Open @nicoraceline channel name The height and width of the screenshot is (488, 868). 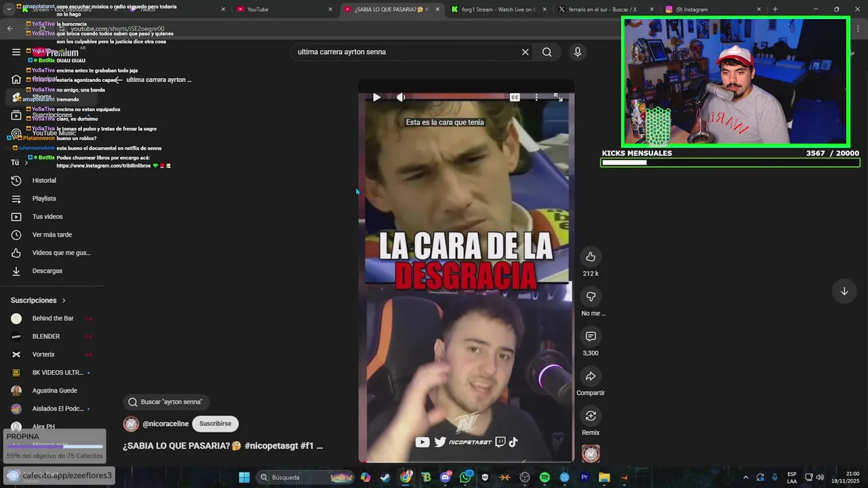click(165, 424)
